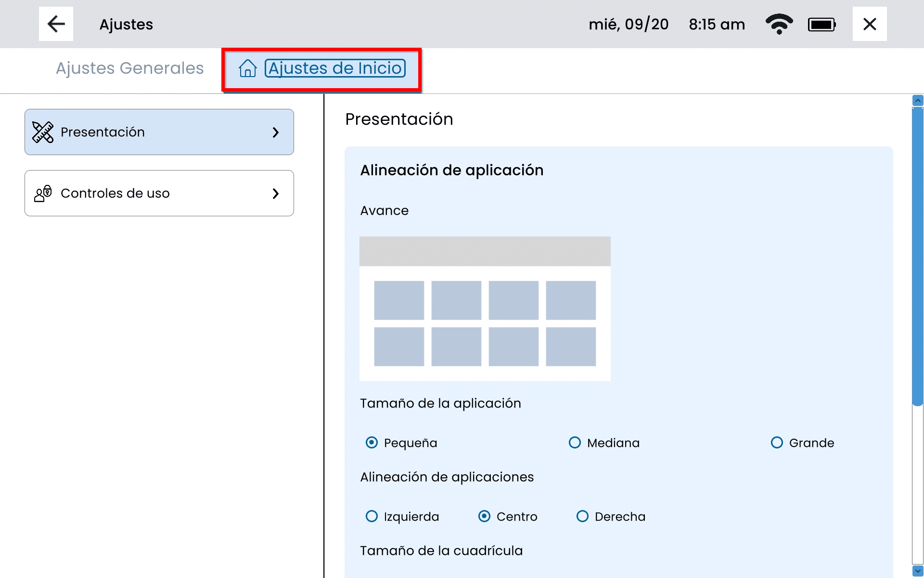Select Mediana application size
This screenshot has width=924, height=578.
tap(575, 442)
